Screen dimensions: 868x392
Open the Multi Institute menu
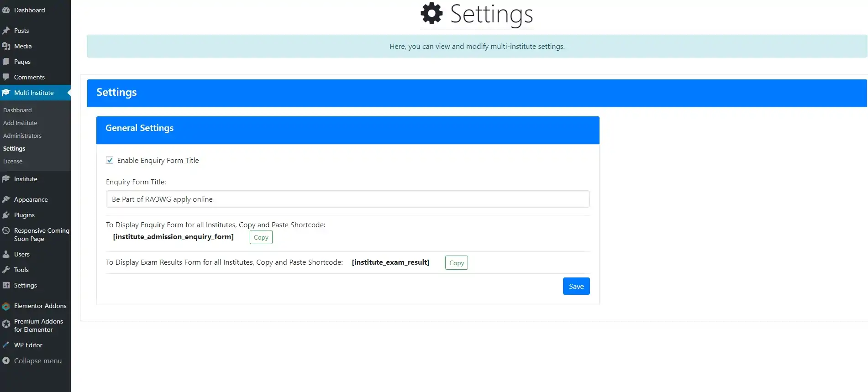pyautogui.click(x=35, y=93)
